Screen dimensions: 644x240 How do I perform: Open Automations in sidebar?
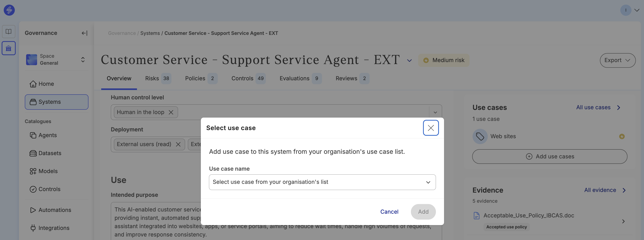pos(56,210)
